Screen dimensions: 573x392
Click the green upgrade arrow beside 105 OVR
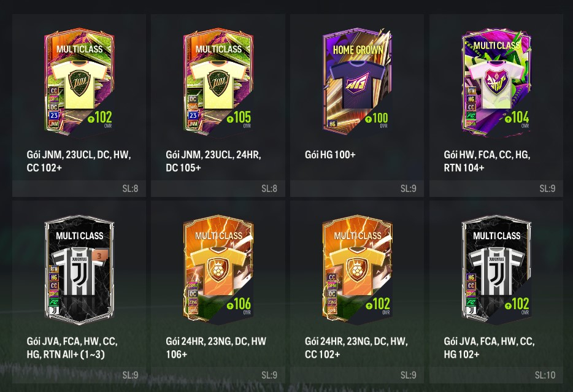click(230, 119)
